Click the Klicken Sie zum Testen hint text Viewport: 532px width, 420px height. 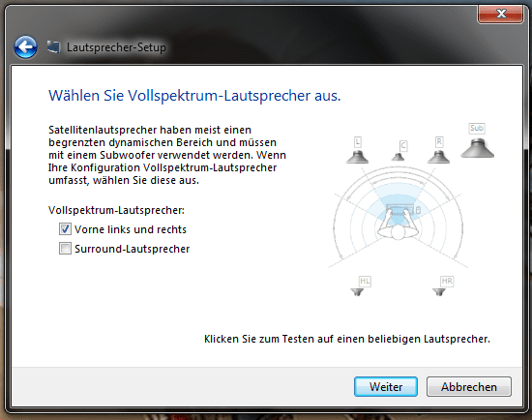pyautogui.click(x=347, y=339)
